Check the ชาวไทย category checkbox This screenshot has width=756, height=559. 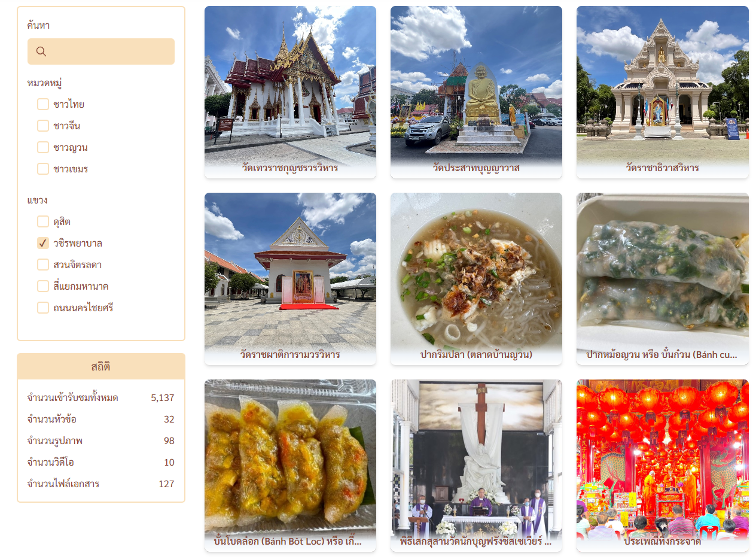[x=43, y=104]
